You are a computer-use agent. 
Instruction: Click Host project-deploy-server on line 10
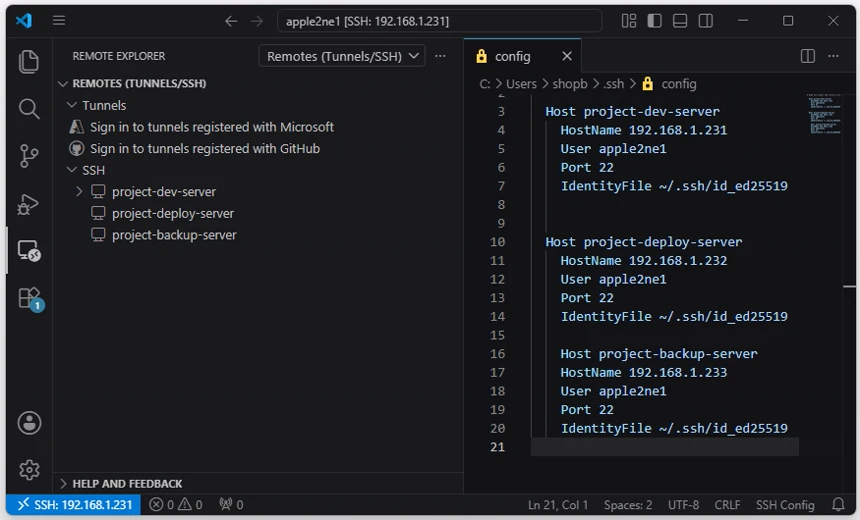coord(643,242)
